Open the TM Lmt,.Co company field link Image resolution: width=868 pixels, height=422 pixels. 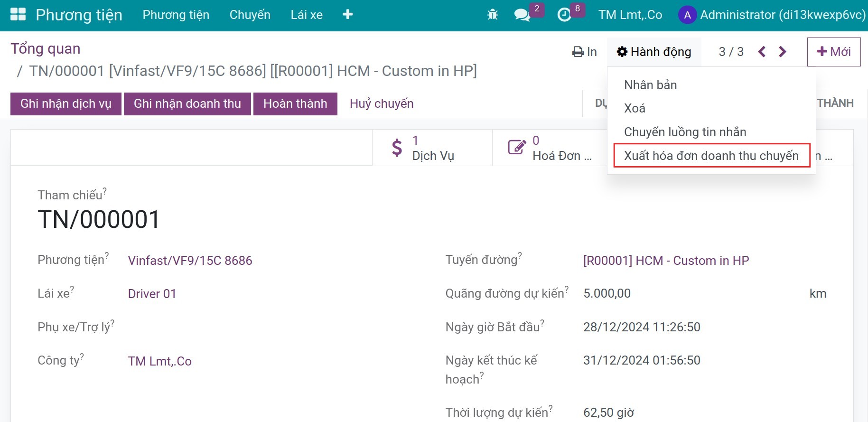click(160, 361)
